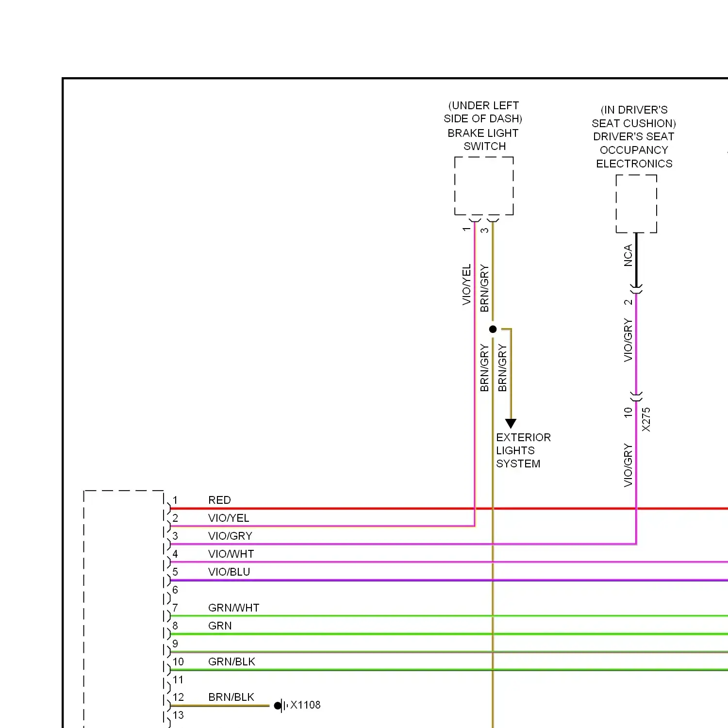The image size is (728, 728).
Task: Click pin number 13 on the connector
Action: coord(178,715)
